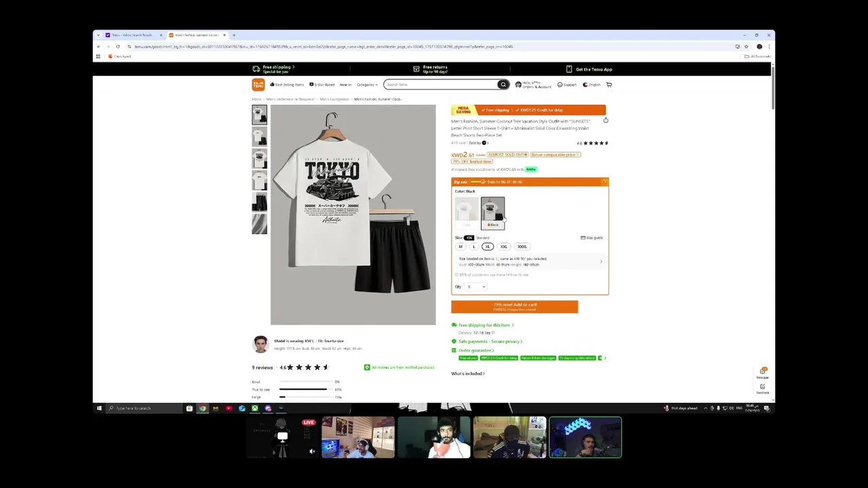Click the Search Temu input field
The image size is (868, 488).
click(441, 85)
